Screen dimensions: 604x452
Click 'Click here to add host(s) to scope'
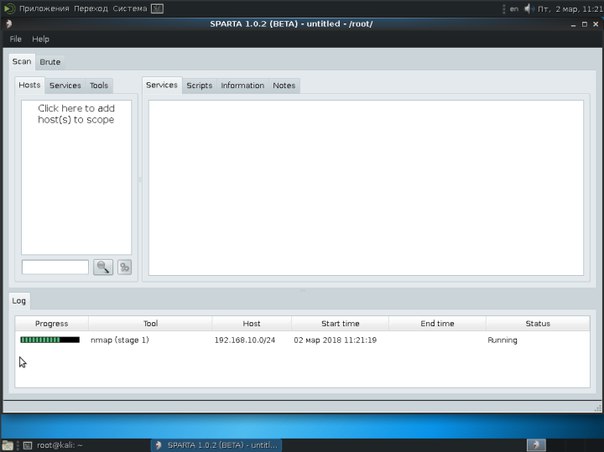pyautogui.click(x=76, y=113)
